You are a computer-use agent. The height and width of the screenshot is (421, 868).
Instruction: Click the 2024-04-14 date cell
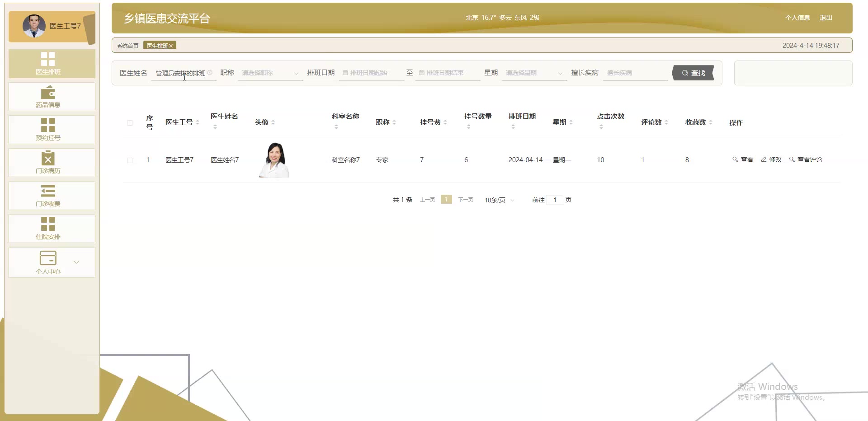[525, 160]
